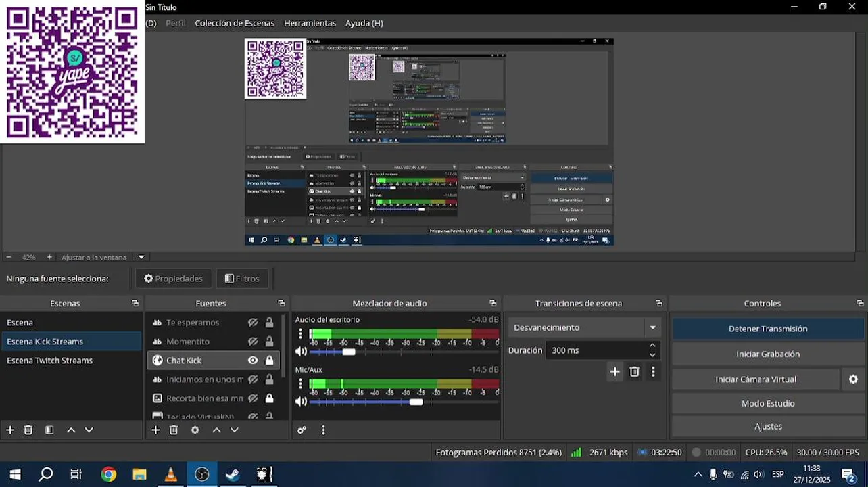Decrease Duración with down arrow
The height and width of the screenshot is (487, 868).
(x=652, y=355)
